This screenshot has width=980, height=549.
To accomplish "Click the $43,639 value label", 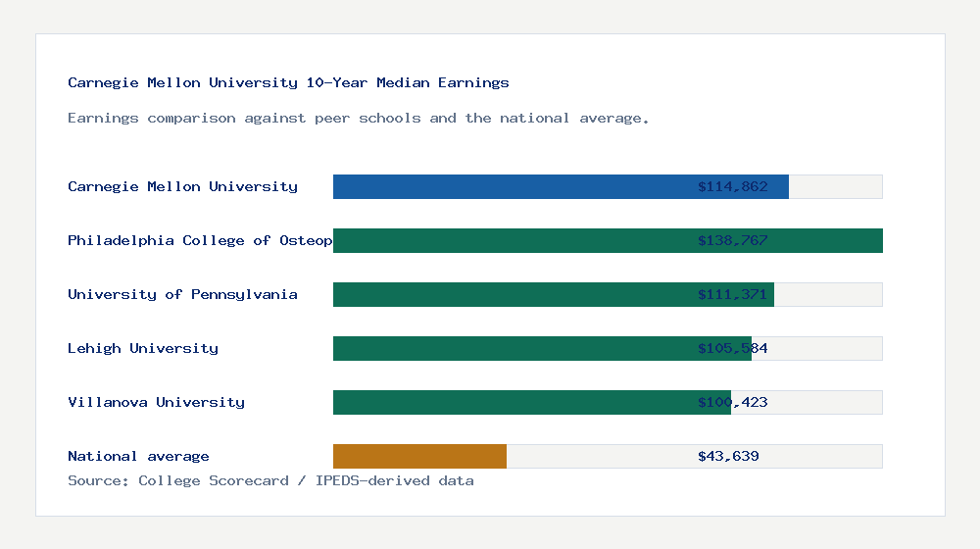I will [728, 456].
